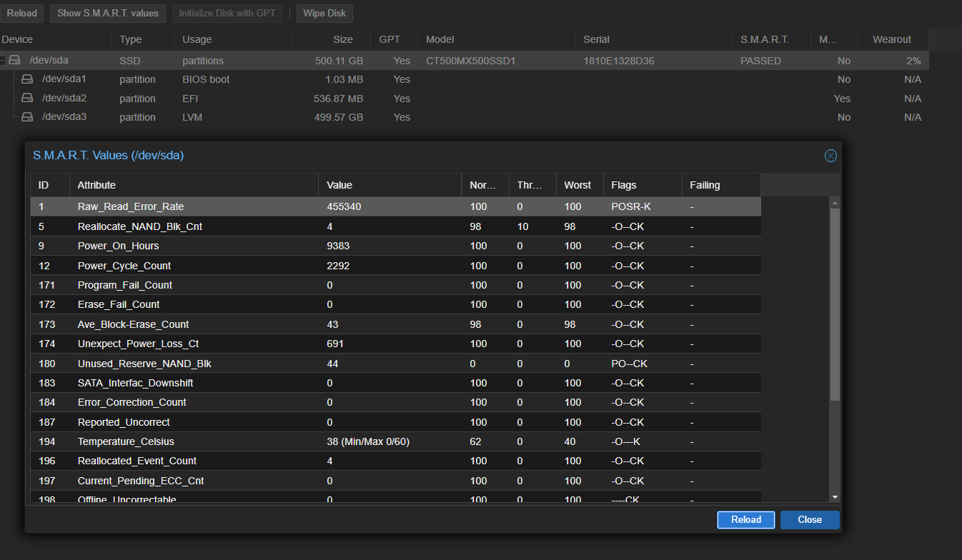Click the Close button in the dialog
This screenshot has width=962, height=560.
pyautogui.click(x=810, y=519)
